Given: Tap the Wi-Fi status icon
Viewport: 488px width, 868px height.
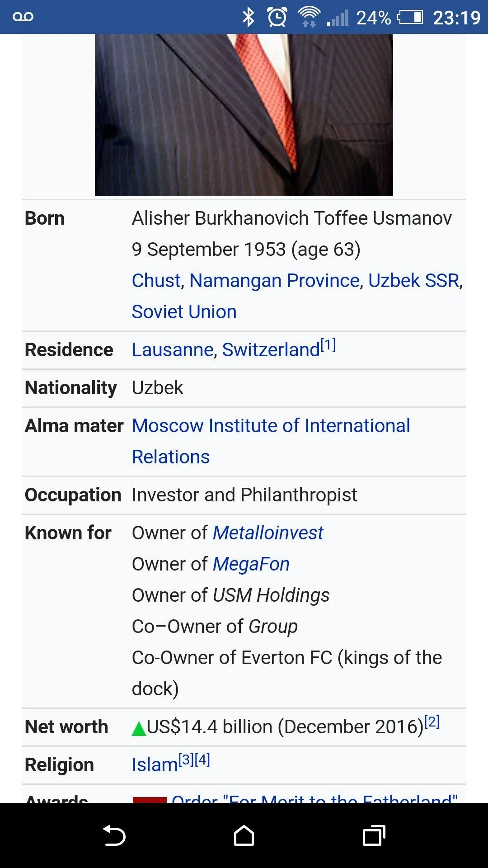Looking at the screenshot, I should (x=309, y=17).
